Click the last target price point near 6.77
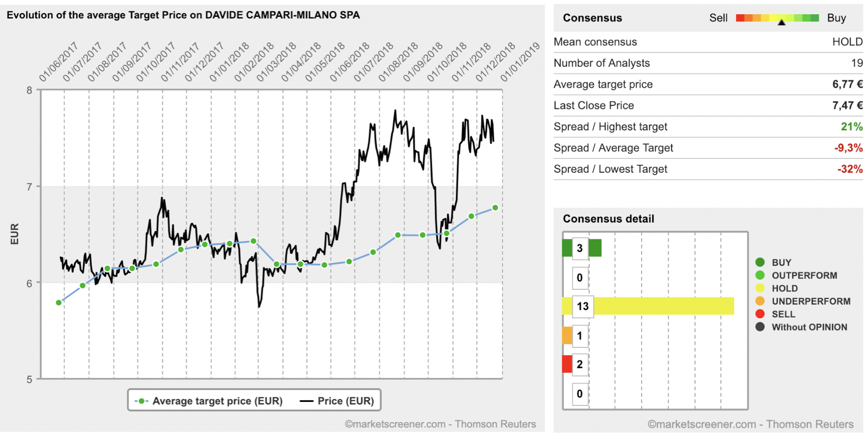868x436 pixels. click(x=495, y=208)
